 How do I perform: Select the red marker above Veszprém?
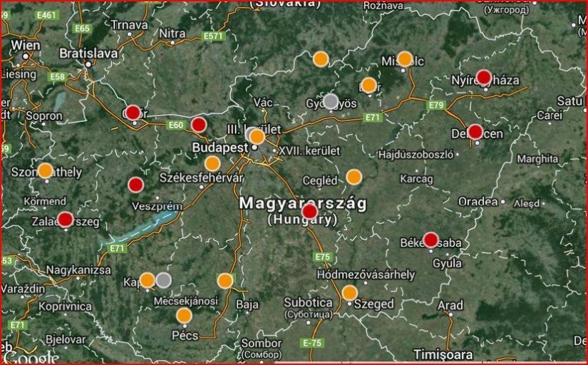coord(135,185)
